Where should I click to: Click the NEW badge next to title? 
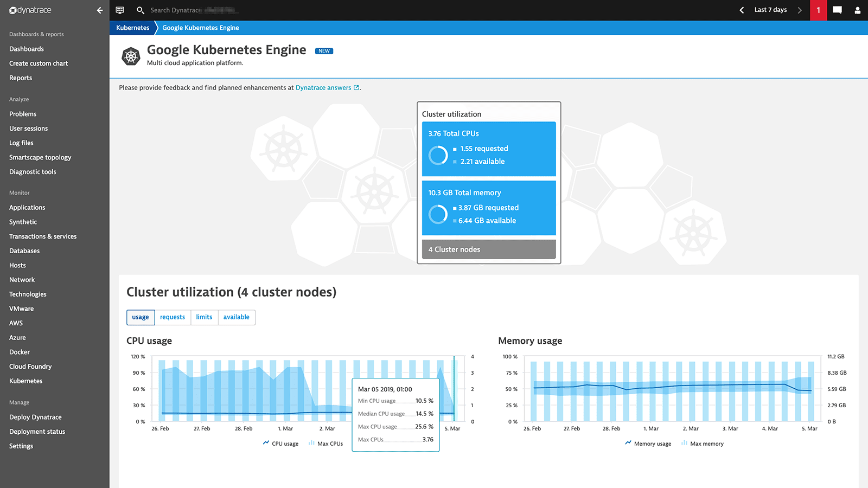tap(324, 51)
